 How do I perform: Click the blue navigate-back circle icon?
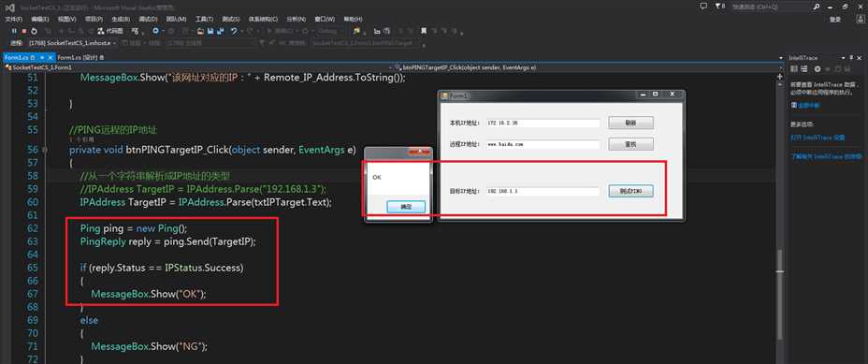tap(156, 31)
